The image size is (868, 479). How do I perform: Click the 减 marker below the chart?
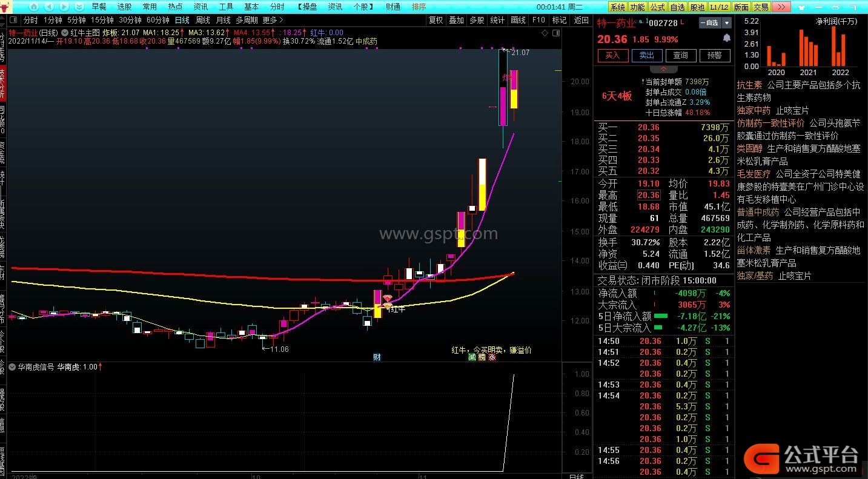472,357
